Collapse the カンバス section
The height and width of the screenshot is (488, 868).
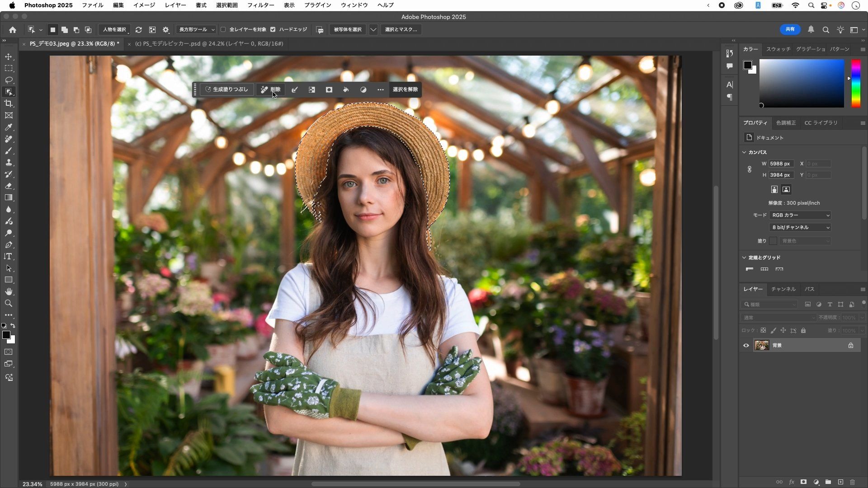[744, 152]
